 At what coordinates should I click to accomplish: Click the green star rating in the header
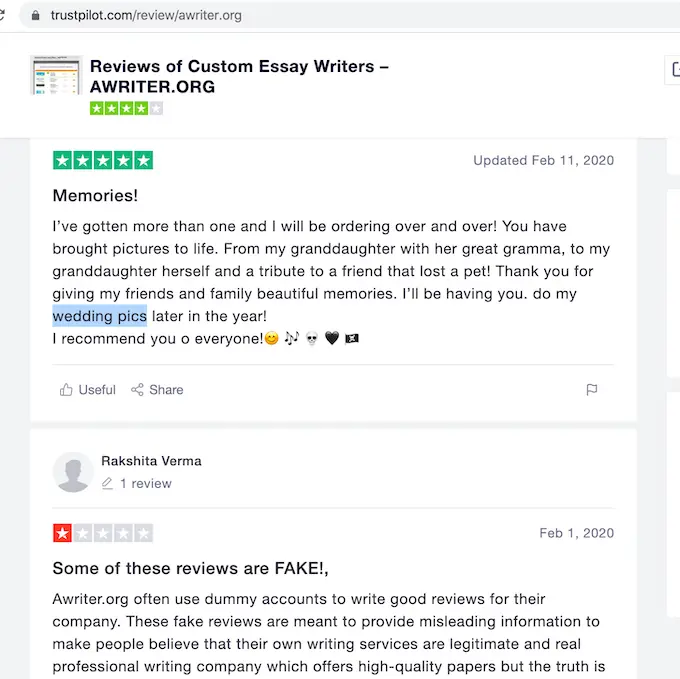[126, 108]
